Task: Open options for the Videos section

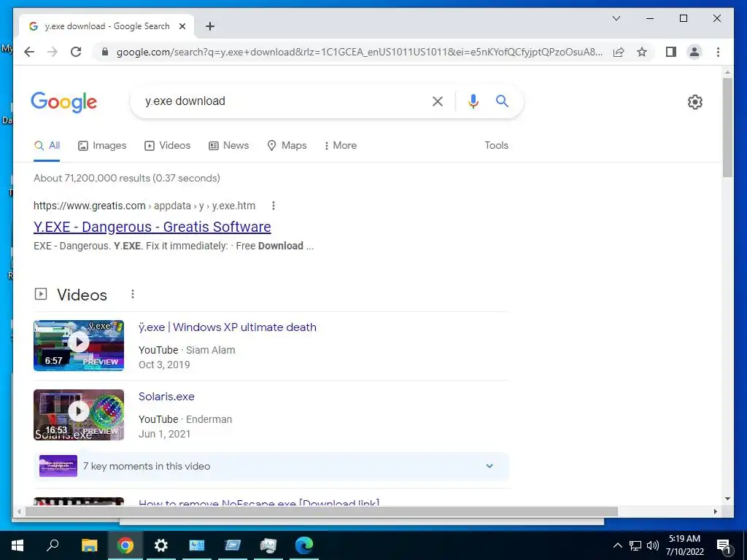Action: [133, 295]
